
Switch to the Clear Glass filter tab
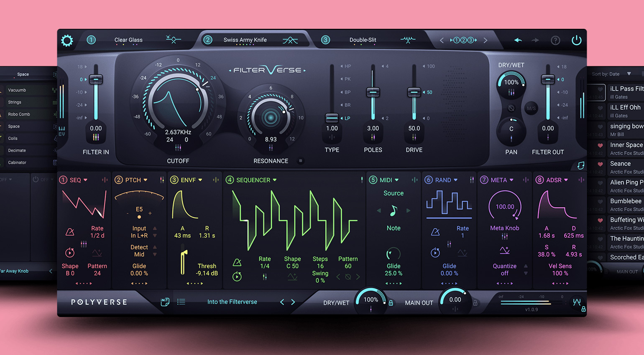(128, 40)
